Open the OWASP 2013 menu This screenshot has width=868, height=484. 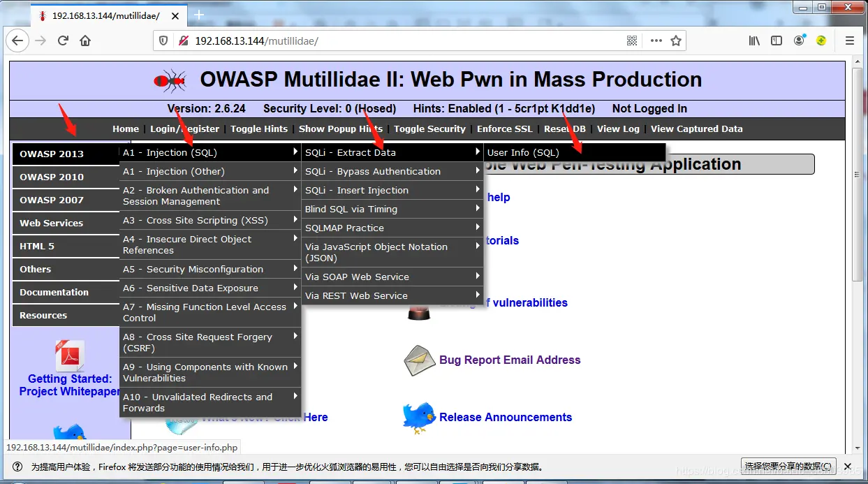tap(66, 154)
